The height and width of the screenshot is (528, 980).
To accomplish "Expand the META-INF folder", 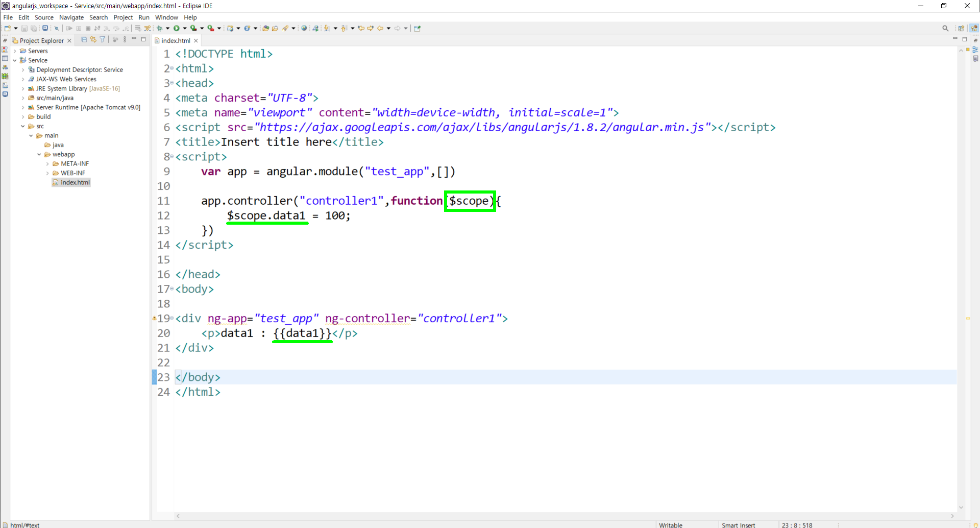I will pos(47,164).
